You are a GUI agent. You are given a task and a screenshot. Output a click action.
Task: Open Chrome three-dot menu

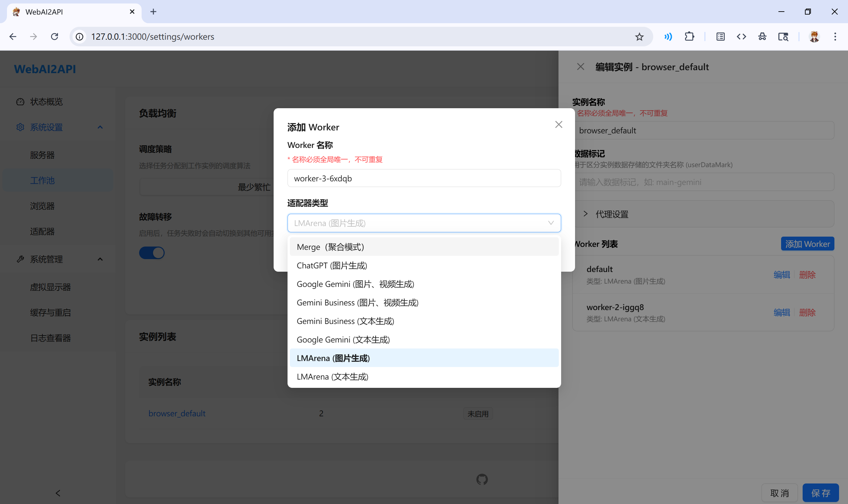click(835, 37)
